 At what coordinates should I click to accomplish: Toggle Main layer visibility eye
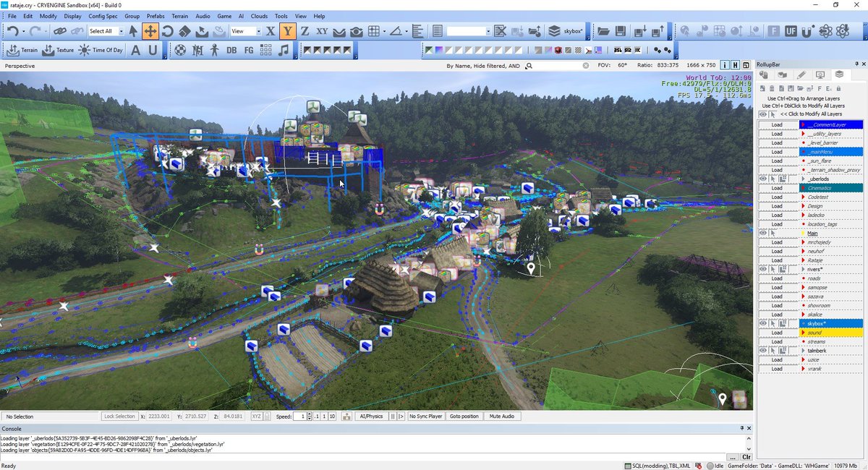763,233
